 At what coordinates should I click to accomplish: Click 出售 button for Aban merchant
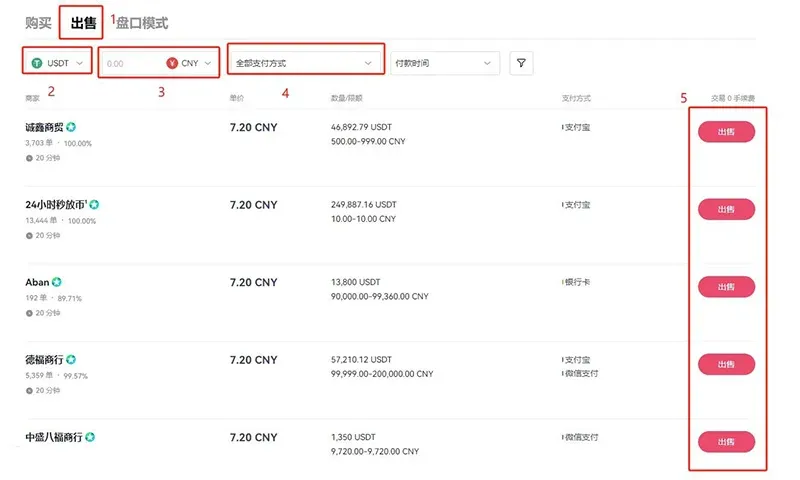point(726,287)
